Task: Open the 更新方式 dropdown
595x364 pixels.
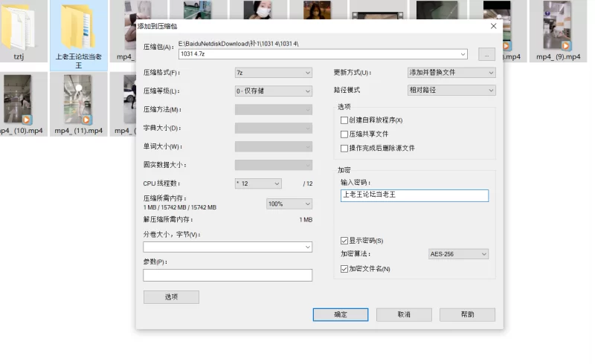Action: (451, 72)
